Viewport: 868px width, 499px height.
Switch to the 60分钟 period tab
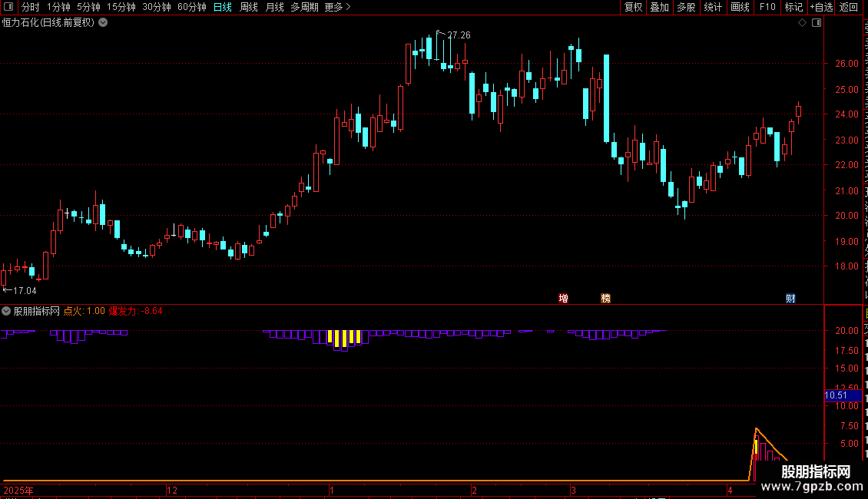click(191, 7)
